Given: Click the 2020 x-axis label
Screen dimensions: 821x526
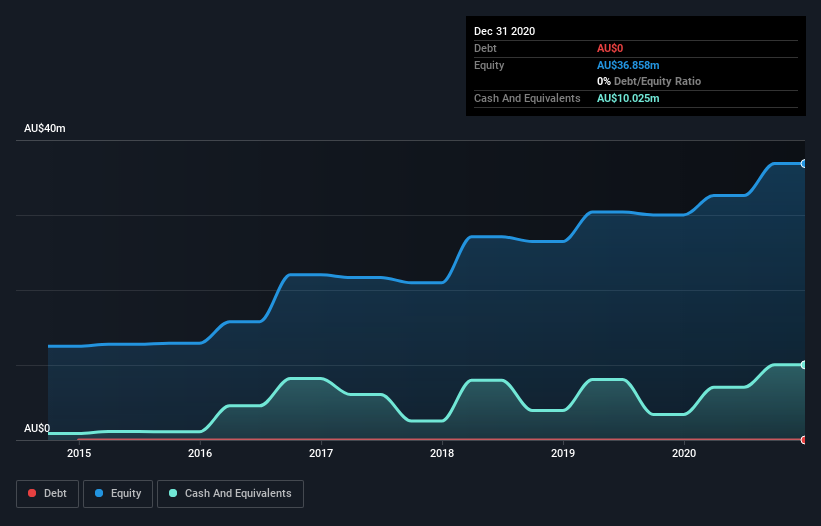Looking at the screenshot, I should point(684,453).
